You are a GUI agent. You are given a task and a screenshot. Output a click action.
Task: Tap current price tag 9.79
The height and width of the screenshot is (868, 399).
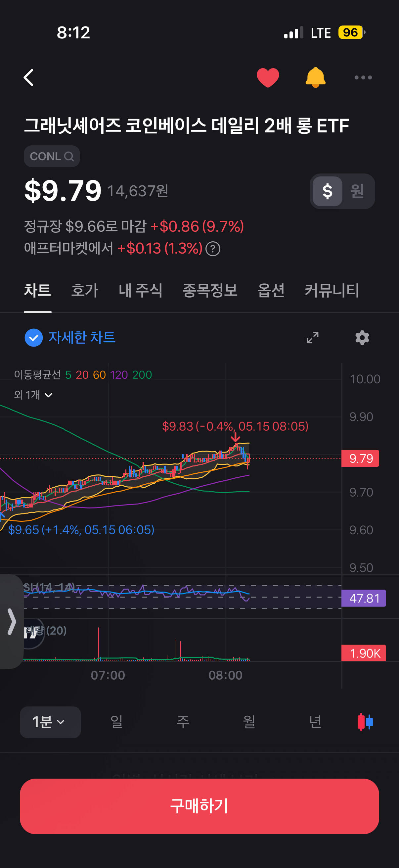point(360,458)
